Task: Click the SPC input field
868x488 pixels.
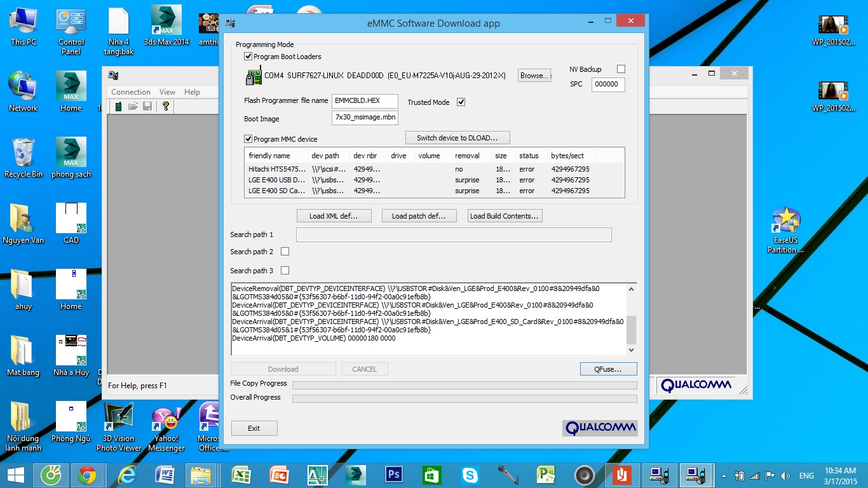Action: point(608,84)
